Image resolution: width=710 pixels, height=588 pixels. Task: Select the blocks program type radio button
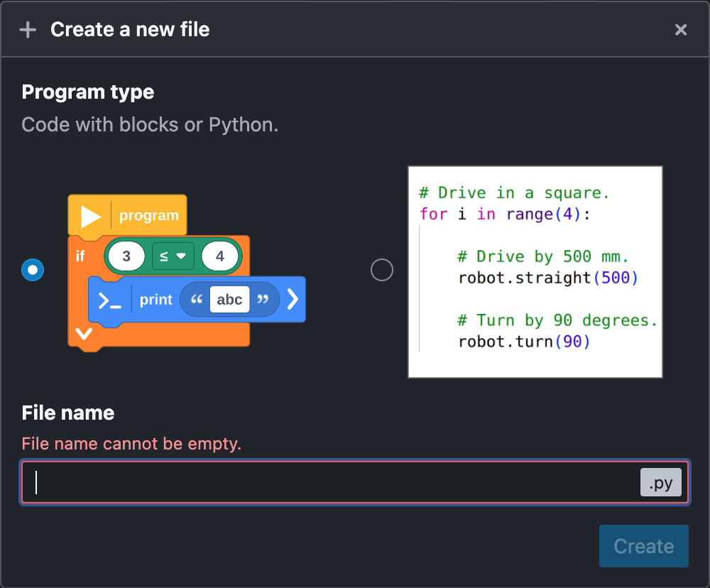[x=33, y=270]
